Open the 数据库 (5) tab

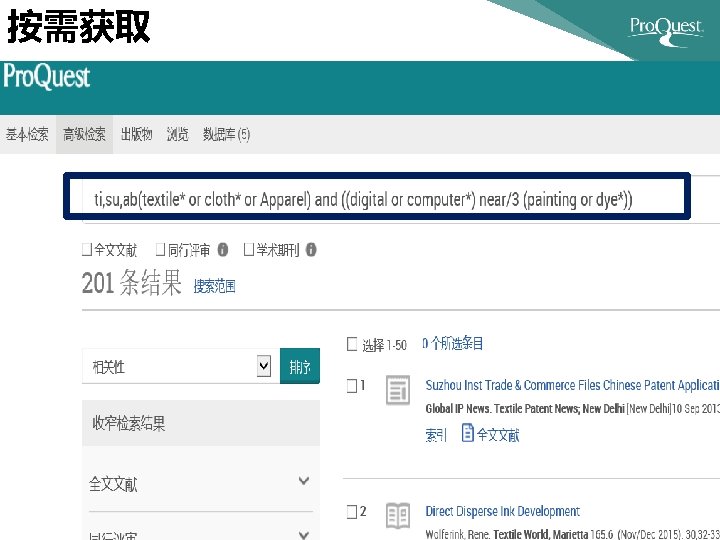click(x=226, y=135)
